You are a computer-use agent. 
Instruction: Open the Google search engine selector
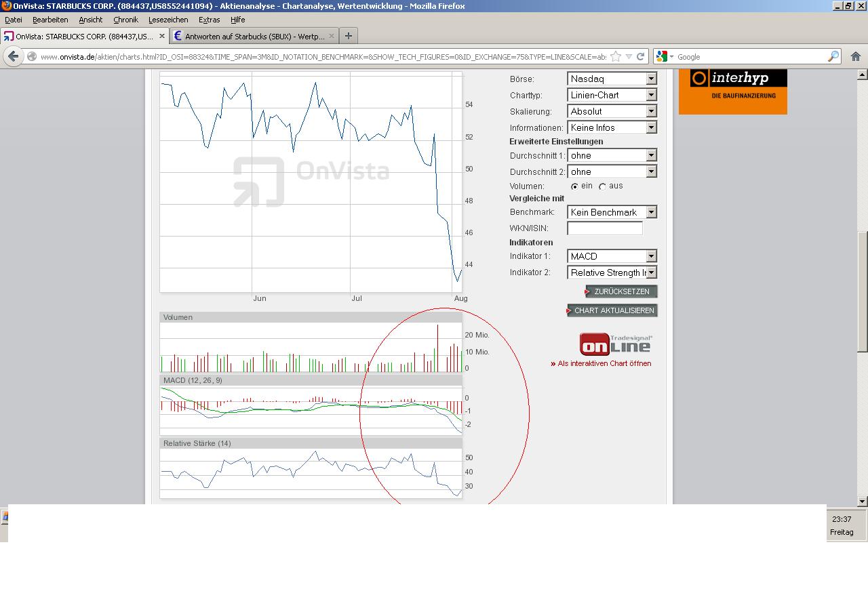tap(665, 57)
